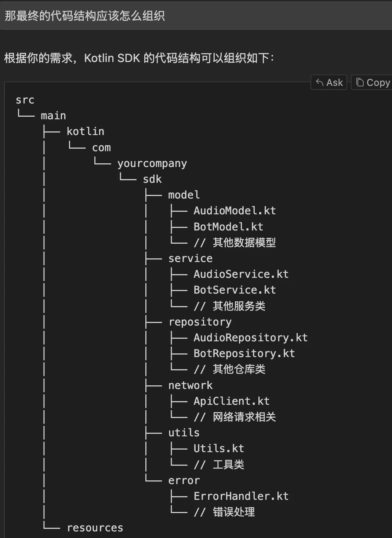
Task: Click the yourcompany package line
Action: [x=152, y=163]
